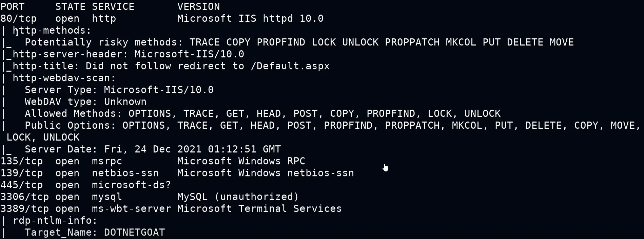
Task: Click the "netbios-ssn" service name
Action: coord(125,173)
